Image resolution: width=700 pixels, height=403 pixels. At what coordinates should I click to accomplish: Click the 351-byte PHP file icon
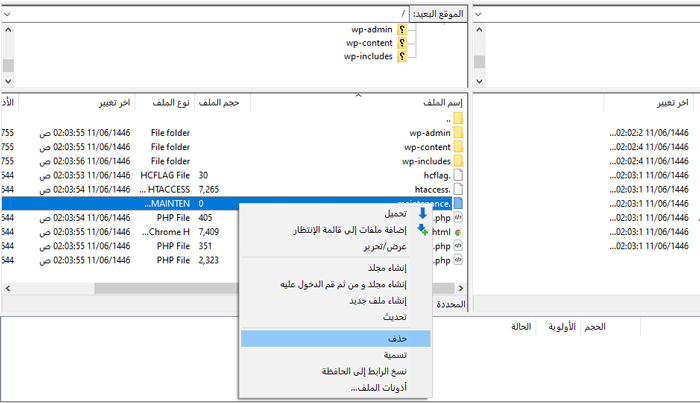click(x=458, y=246)
